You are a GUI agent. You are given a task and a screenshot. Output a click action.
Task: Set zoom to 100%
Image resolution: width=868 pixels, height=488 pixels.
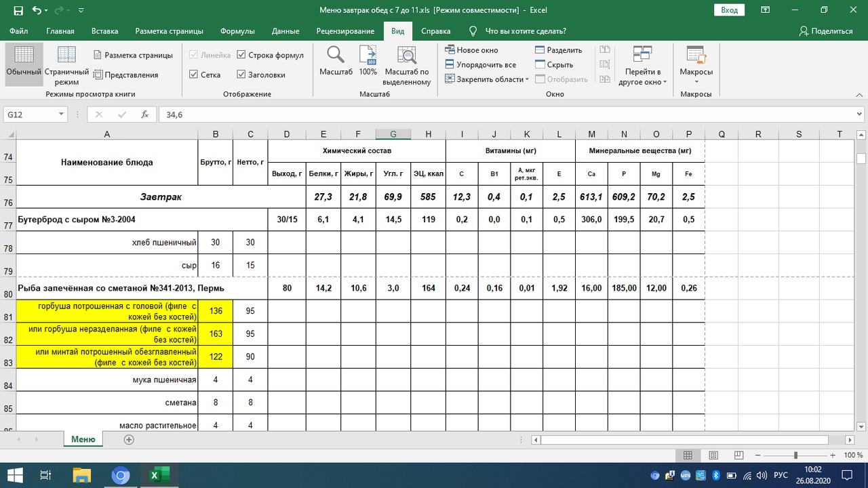[368, 63]
